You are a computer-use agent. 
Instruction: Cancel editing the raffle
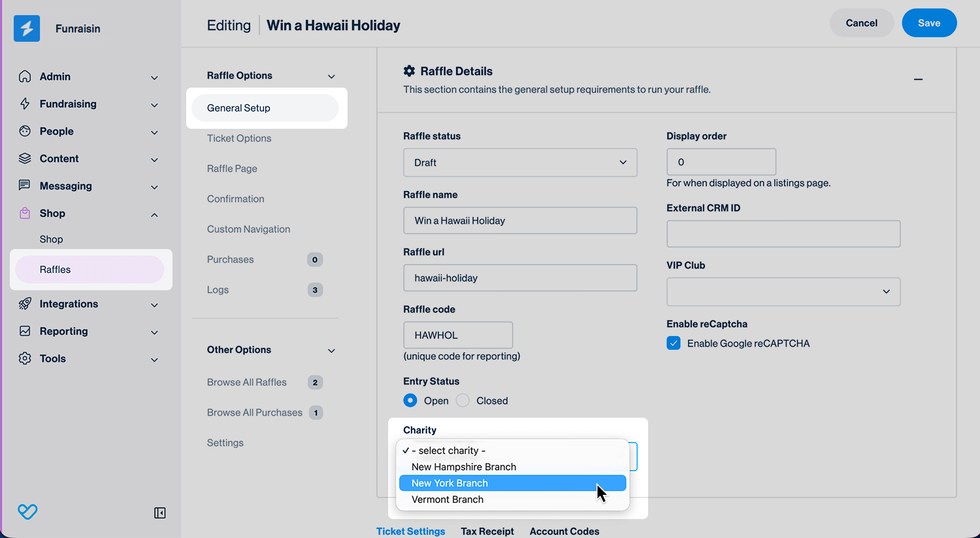861,23
